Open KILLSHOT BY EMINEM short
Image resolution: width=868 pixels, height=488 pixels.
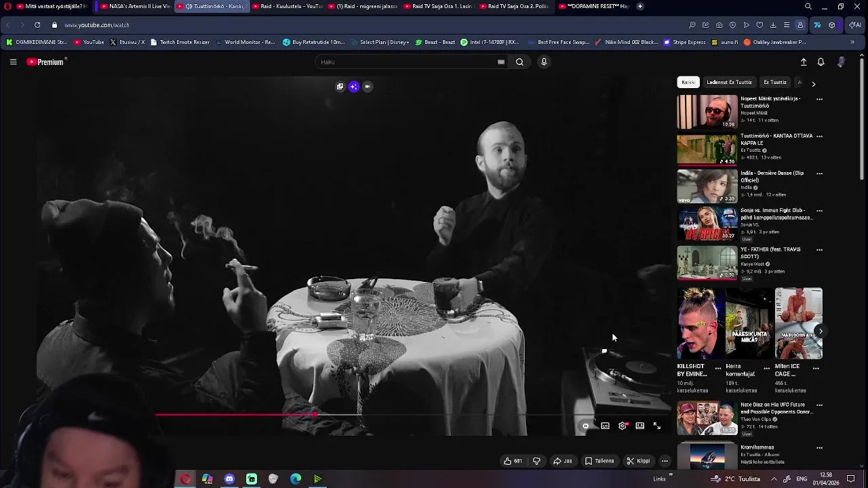pos(700,323)
